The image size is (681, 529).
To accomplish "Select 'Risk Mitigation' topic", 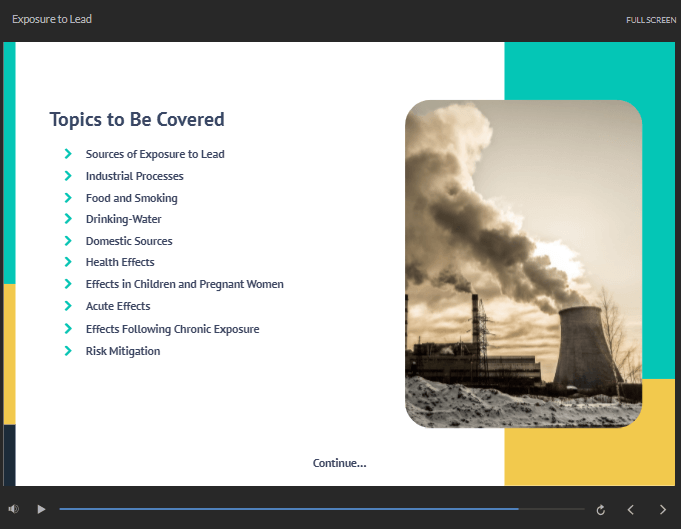I will tap(123, 351).
